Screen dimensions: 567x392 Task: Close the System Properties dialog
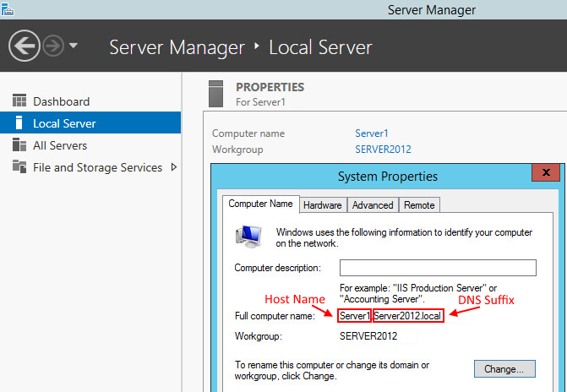tap(546, 172)
